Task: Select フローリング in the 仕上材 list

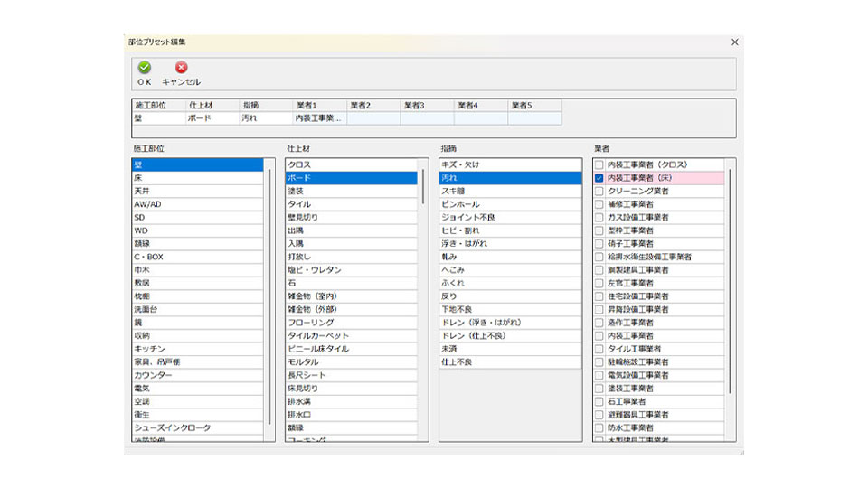Action: pyautogui.click(x=352, y=323)
